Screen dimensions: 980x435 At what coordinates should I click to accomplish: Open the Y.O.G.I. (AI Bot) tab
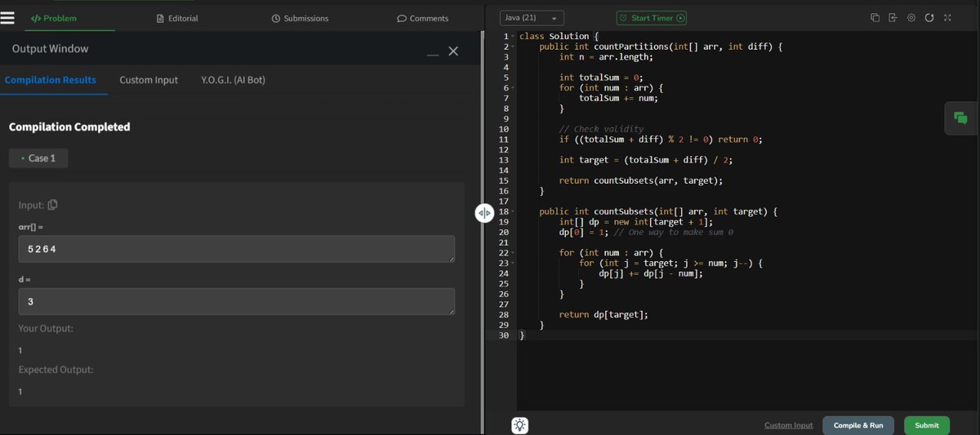233,80
